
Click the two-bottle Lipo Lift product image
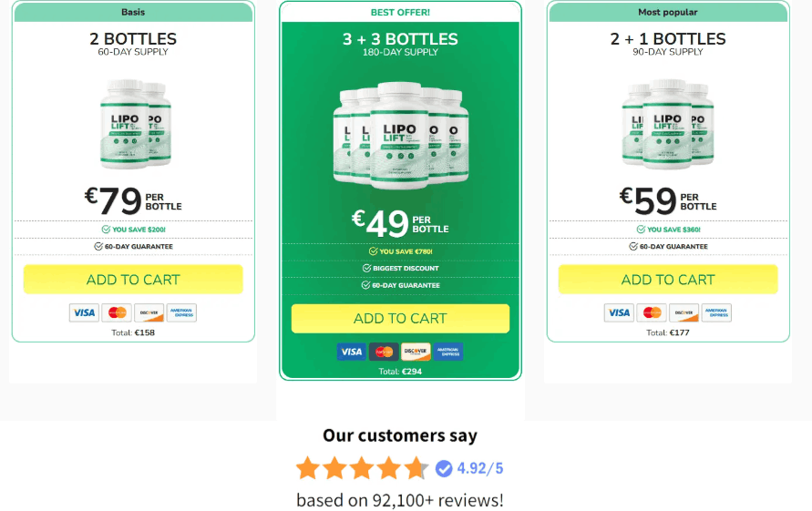(135, 124)
